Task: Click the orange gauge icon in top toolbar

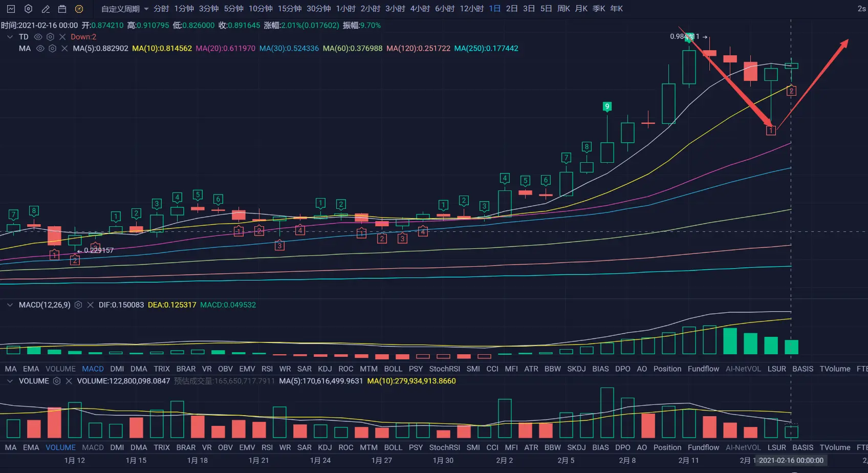Action: pos(79,9)
